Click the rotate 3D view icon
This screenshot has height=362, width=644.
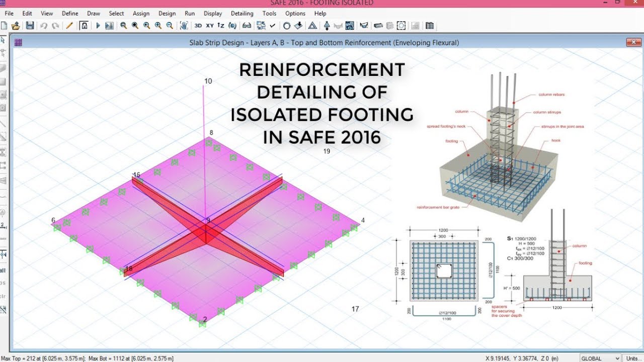coord(232,26)
